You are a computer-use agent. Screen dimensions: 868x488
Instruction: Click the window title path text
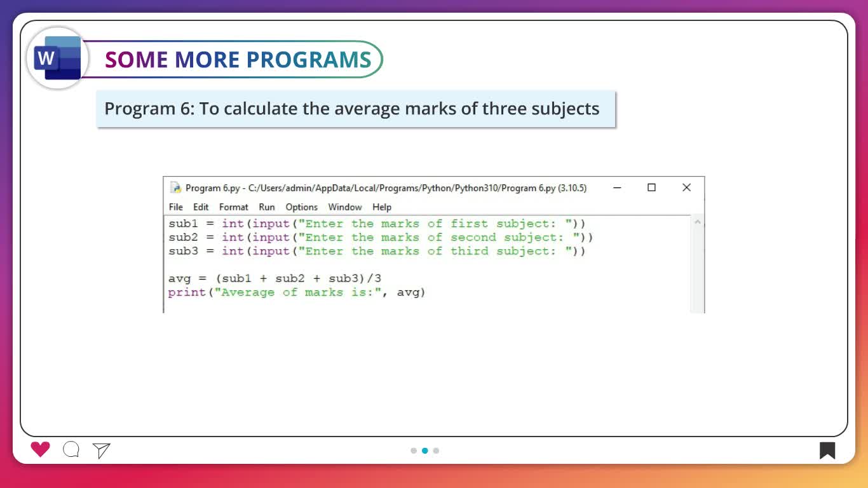coord(386,188)
